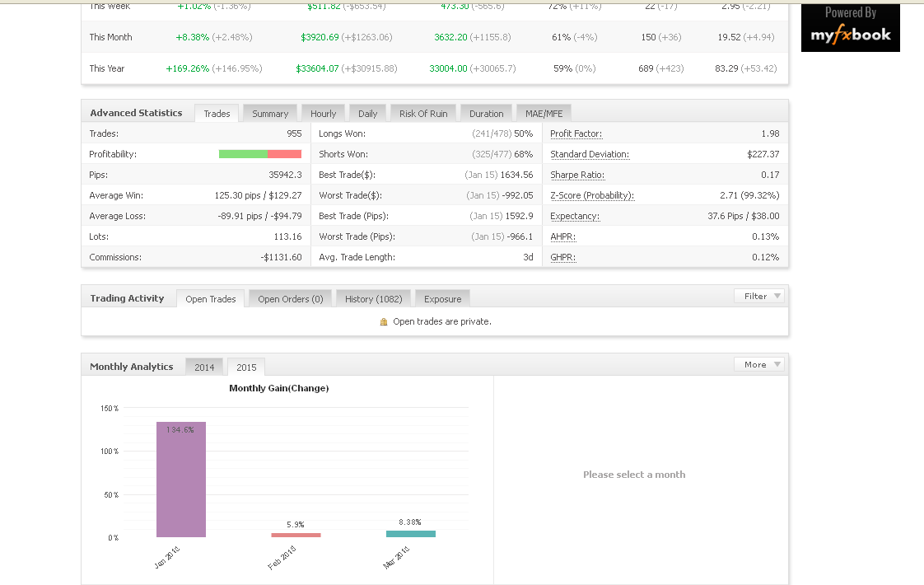
Task: Click the Longs Won value 50%
Action: click(523, 133)
